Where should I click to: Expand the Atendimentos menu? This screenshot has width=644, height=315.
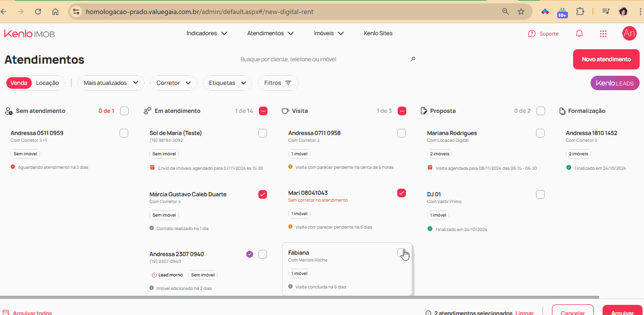click(x=270, y=33)
